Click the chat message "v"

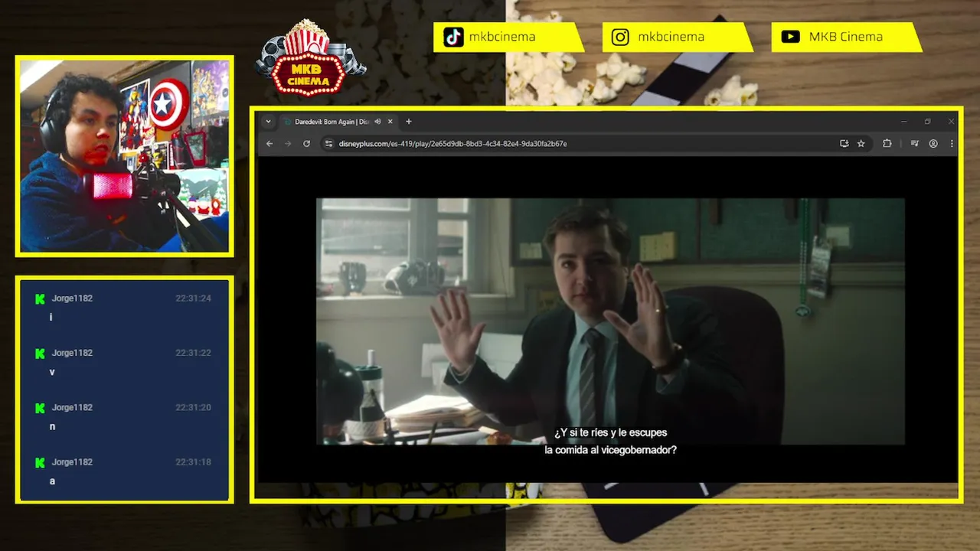pos(52,372)
